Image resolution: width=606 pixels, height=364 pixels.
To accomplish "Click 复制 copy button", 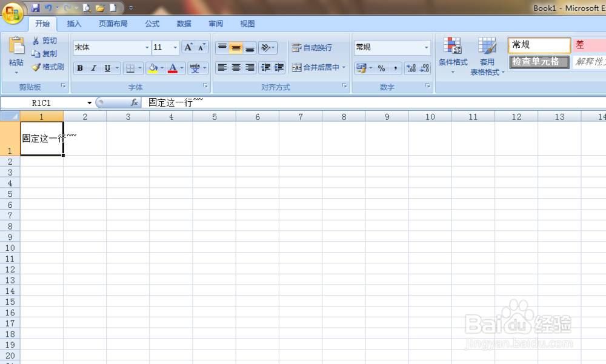I will pos(45,54).
